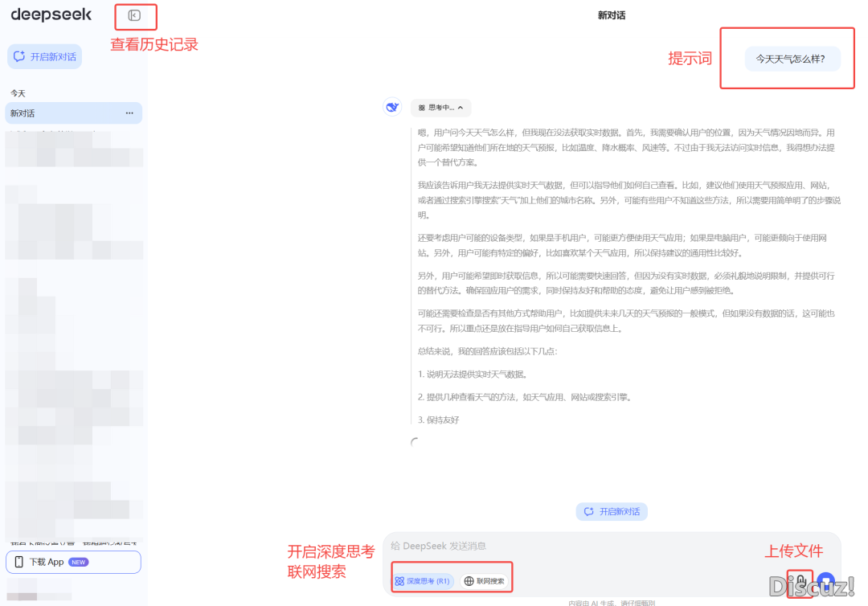Click the 今天天气怎么样? message bubble
The width and height of the screenshot is (868, 606).
pos(792,59)
